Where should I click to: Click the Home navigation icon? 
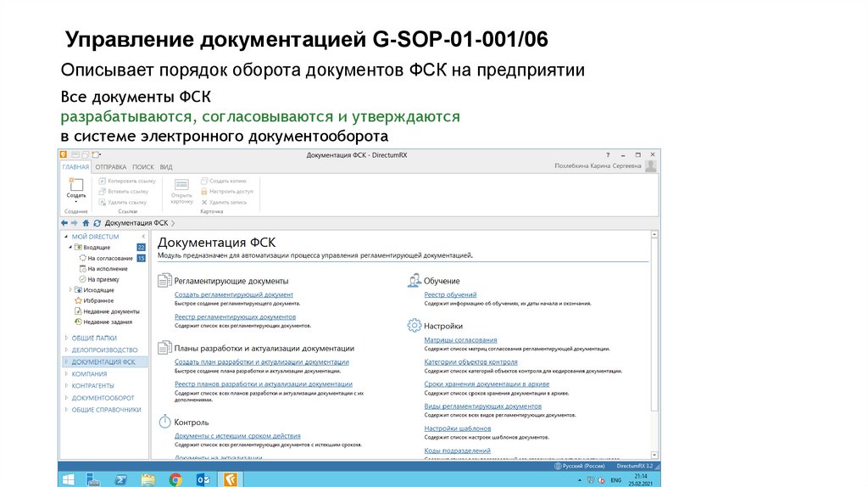point(86,223)
